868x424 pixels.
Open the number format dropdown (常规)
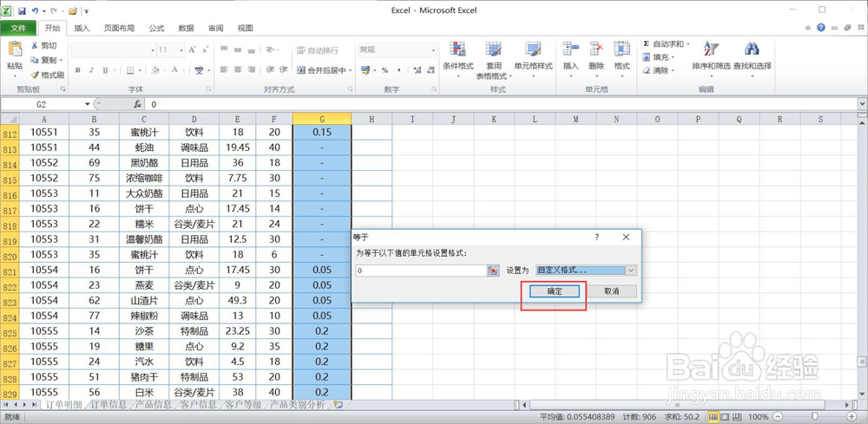point(433,50)
